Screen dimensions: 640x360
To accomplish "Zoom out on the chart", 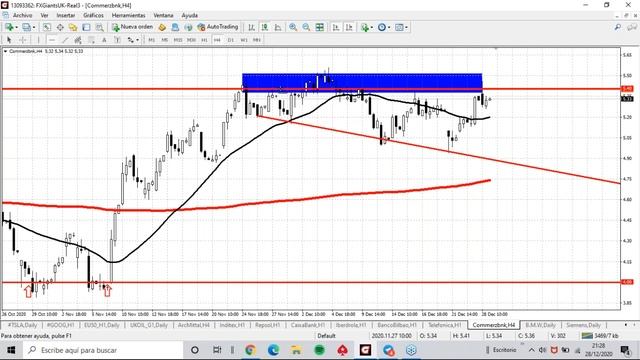I will (x=306, y=27).
